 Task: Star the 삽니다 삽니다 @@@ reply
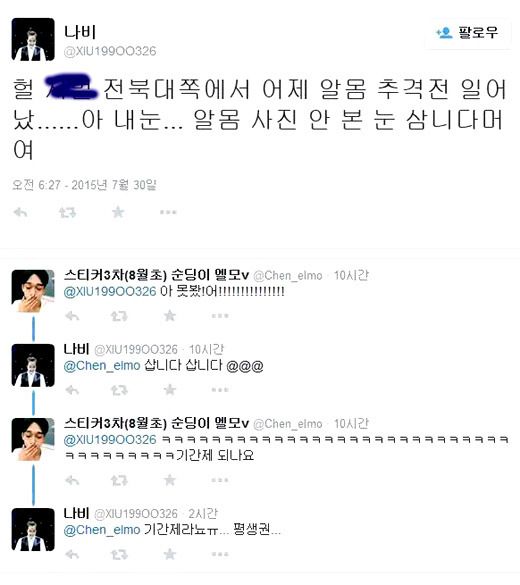pos(170,390)
